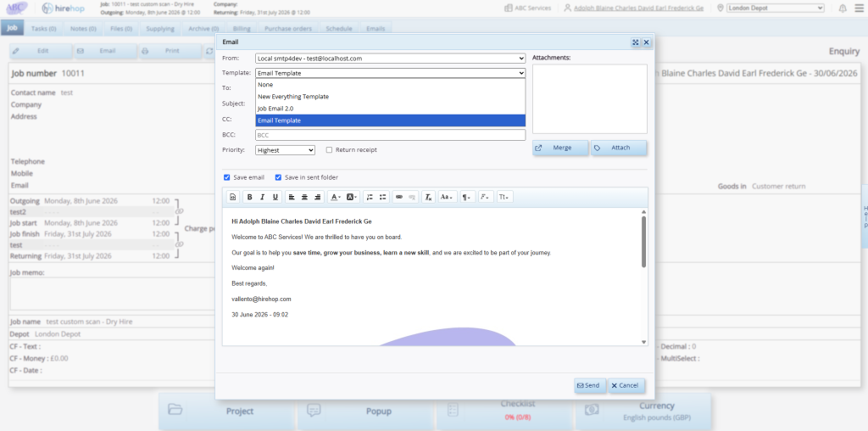The width and height of the screenshot is (868, 431).
Task: Click the BCC input field
Action: [x=390, y=135]
